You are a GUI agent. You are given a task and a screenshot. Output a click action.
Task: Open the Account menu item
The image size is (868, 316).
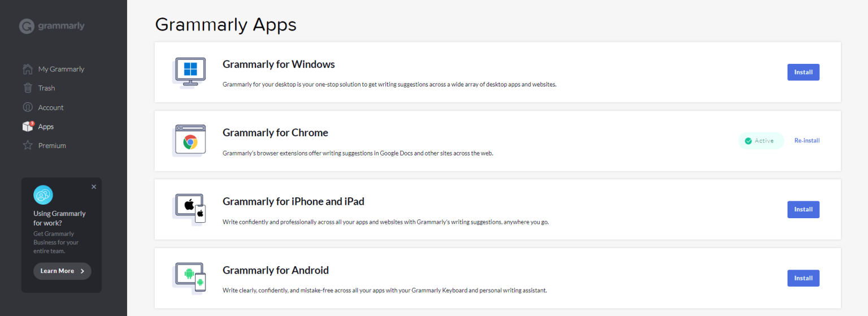coord(51,107)
